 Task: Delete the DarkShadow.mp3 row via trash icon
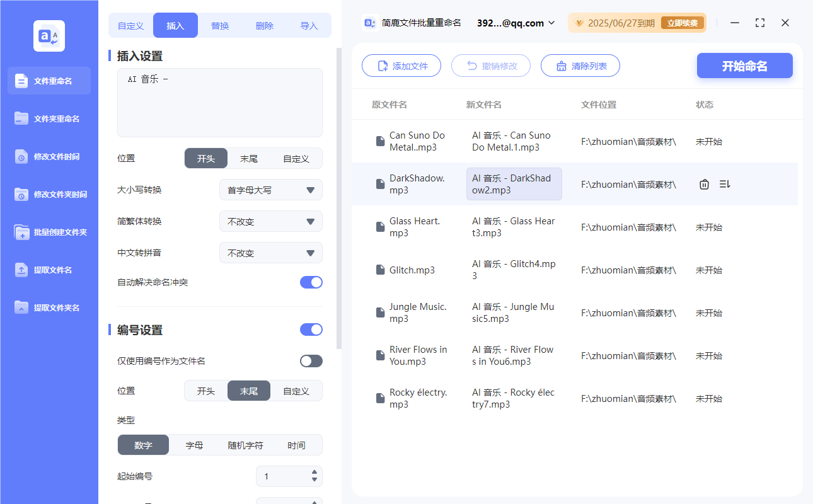click(704, 184)
